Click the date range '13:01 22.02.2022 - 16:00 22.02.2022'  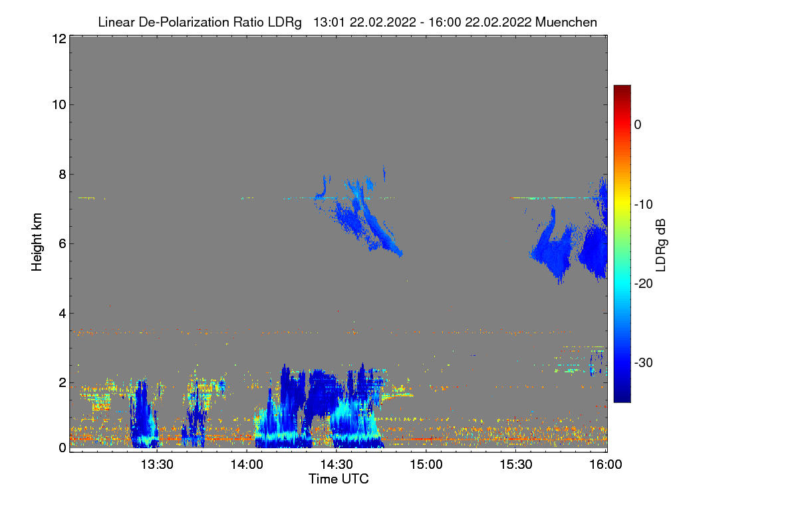pos(422,22)
